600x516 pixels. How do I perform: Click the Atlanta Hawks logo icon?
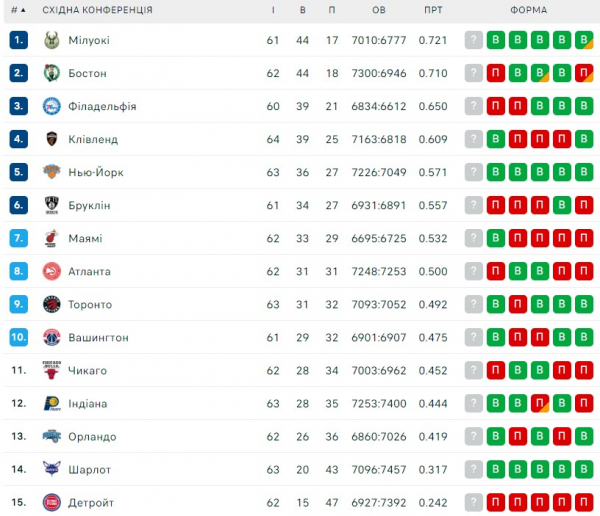[52, 271]
